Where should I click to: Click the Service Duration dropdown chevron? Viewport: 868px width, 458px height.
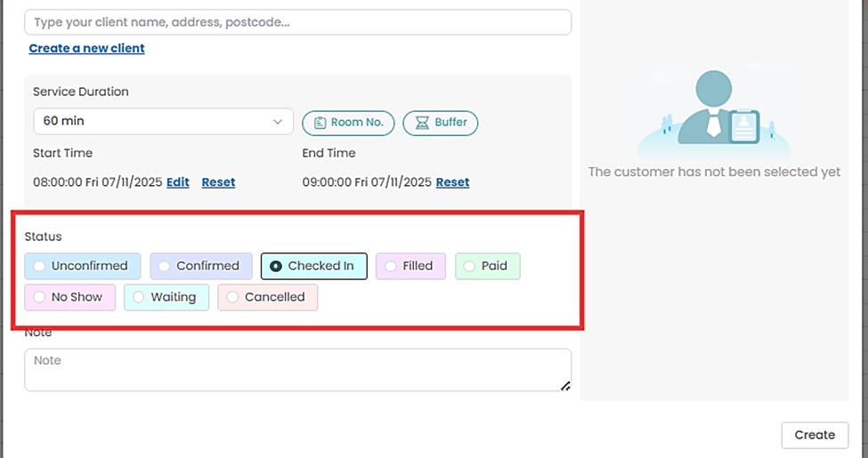click(x=276, y=121)
